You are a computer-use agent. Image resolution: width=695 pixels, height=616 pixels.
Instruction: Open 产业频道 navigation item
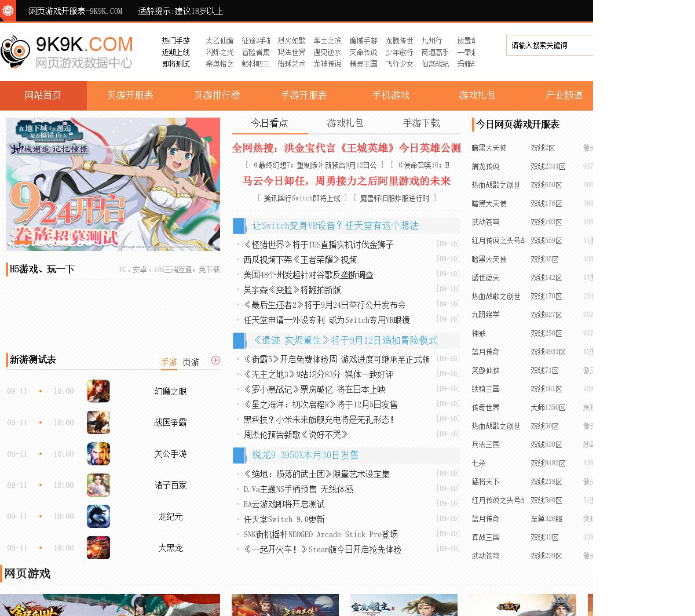pyautogui.click(x=564, y=96)
